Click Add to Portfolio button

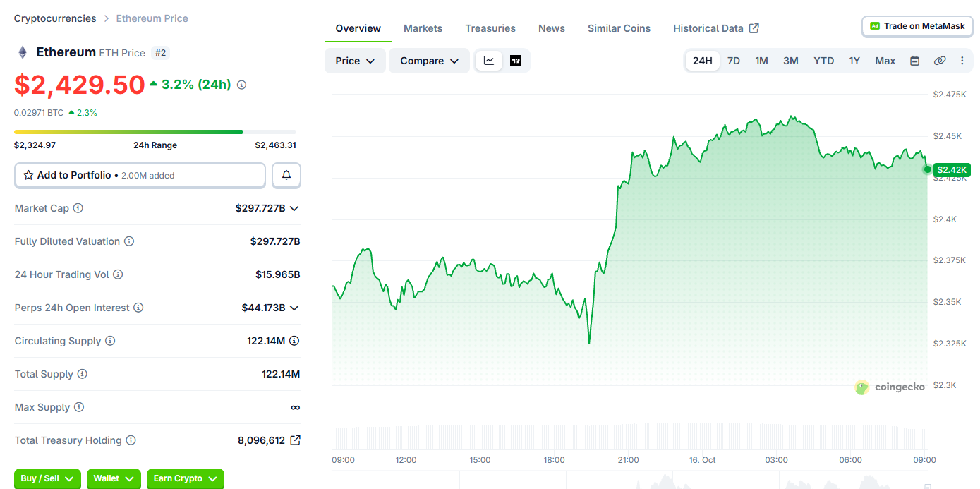tap(140, 175)
